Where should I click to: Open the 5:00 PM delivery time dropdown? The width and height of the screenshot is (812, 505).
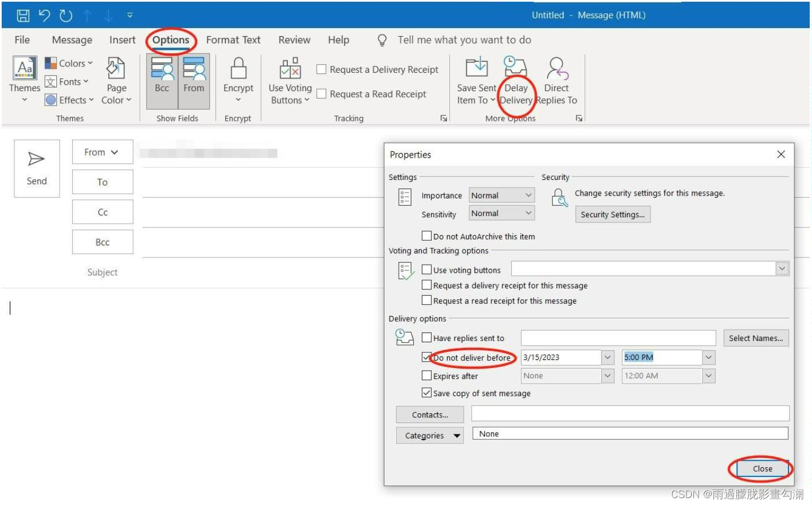(709, 357)
